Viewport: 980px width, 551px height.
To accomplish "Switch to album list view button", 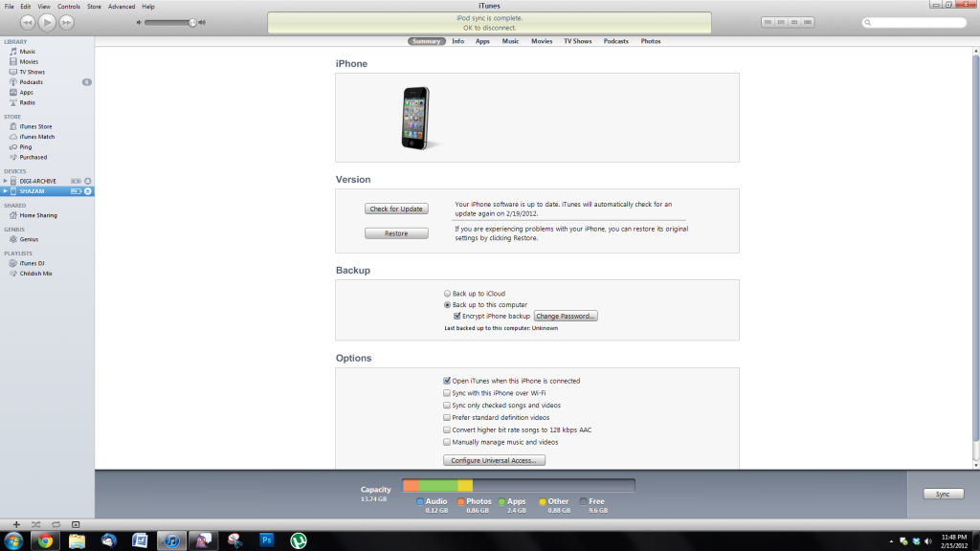I will 781,23.
